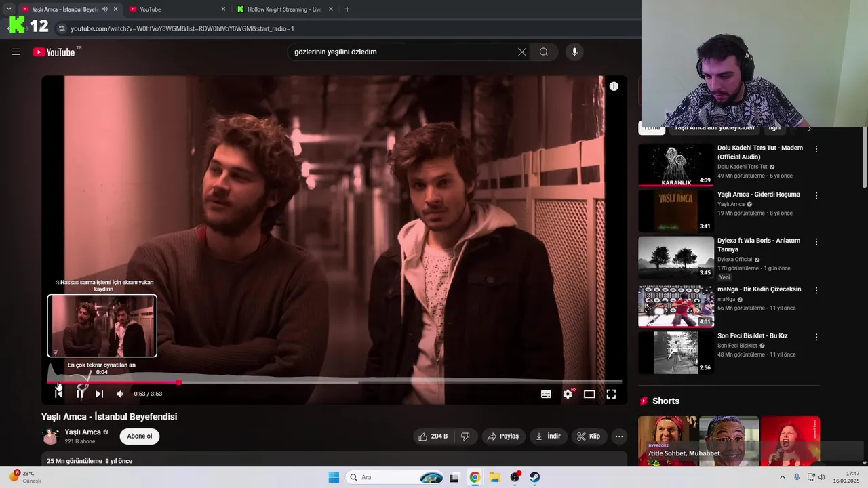Screen dimensions: 868x488
Task: Show video info card icon
Action: (x=614, y=86)
